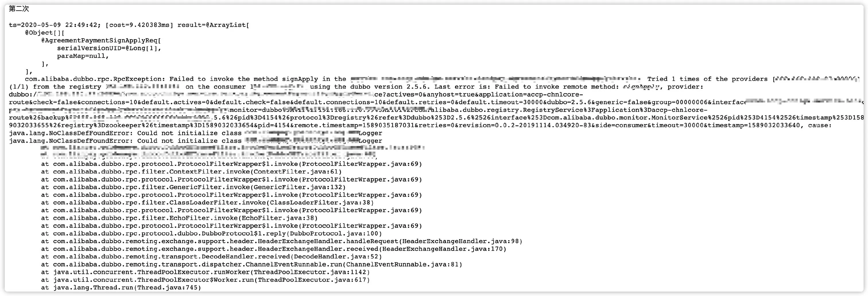Image resolution: width=868 pixels, height=296 pixels.
Task: Click the 第二次 heading text
Action: (x=19, y=9)
